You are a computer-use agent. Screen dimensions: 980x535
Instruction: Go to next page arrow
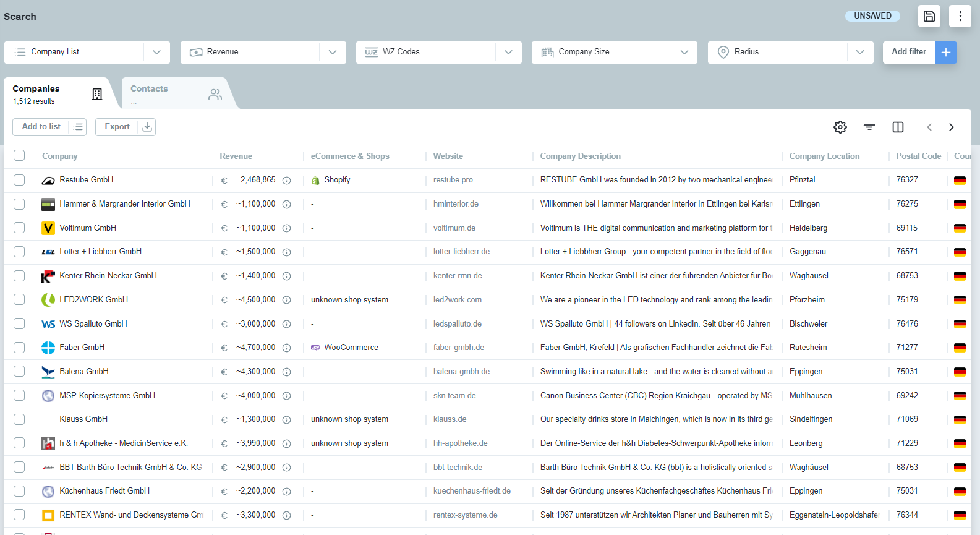[x=952, y=127]
